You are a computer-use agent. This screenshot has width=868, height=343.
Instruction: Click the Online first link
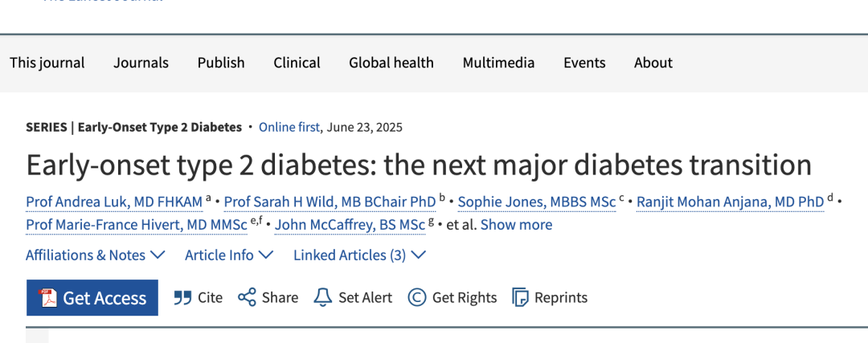(289, 127)
